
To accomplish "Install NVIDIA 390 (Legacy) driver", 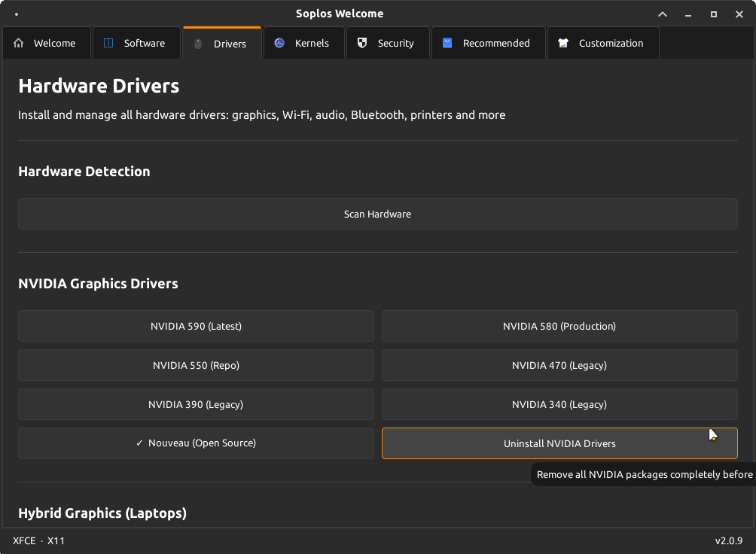I will click(196, 404).
